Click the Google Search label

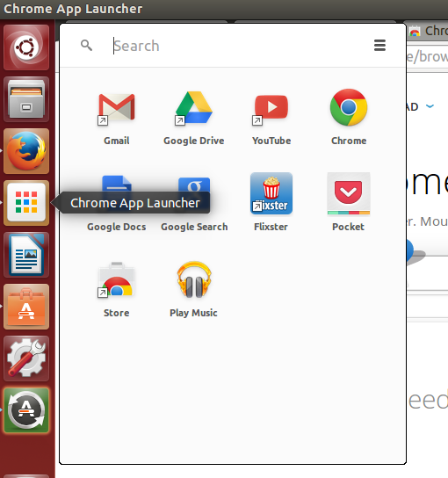pyautogui.click(x=194, y=227)
